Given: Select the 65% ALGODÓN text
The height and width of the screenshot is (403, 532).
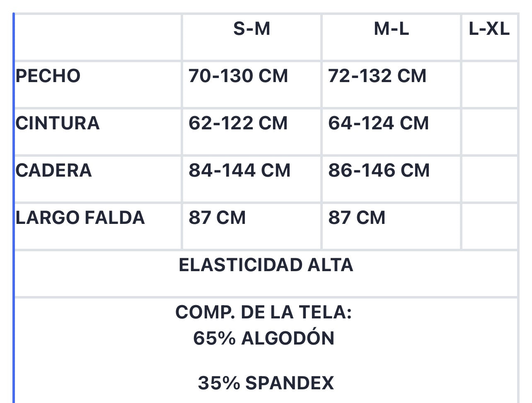Looking at the screenshot, I should click(264, 338).
